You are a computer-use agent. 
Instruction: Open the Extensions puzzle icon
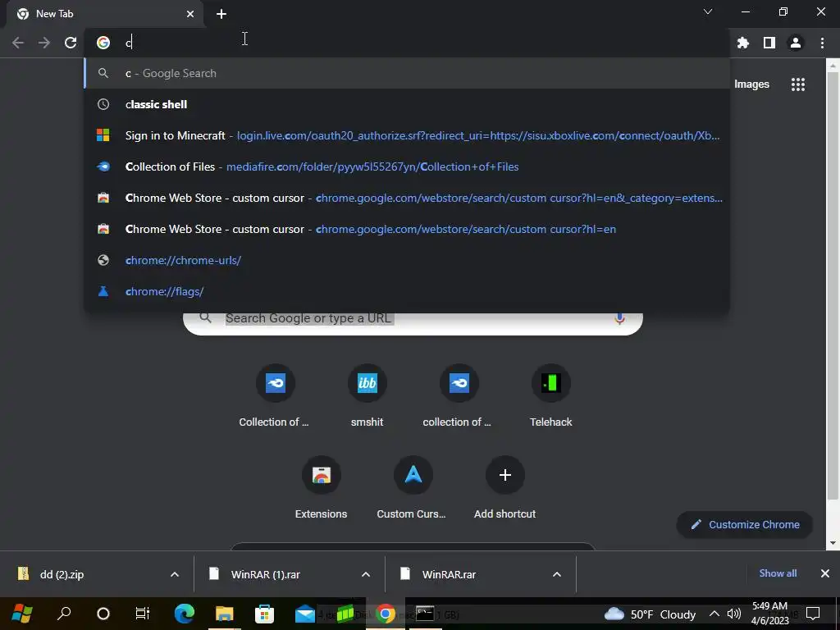click(x=743, y=43)
